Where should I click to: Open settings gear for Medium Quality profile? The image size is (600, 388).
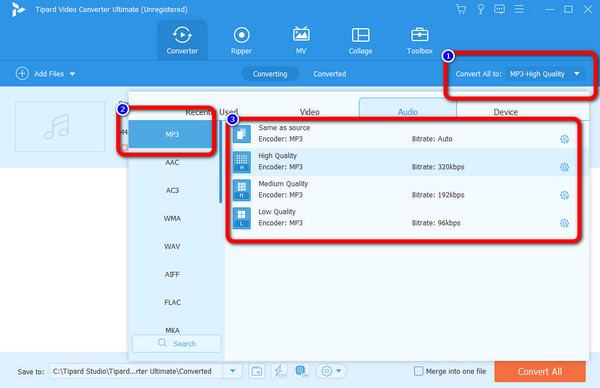(564, 195)
